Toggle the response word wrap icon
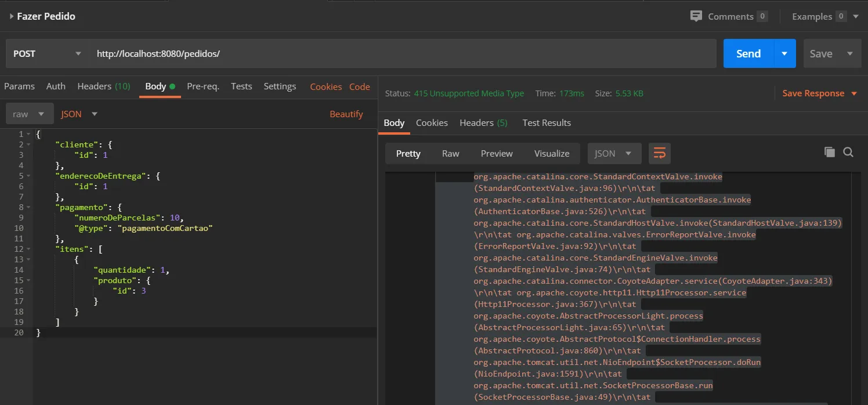 [660, 153]
